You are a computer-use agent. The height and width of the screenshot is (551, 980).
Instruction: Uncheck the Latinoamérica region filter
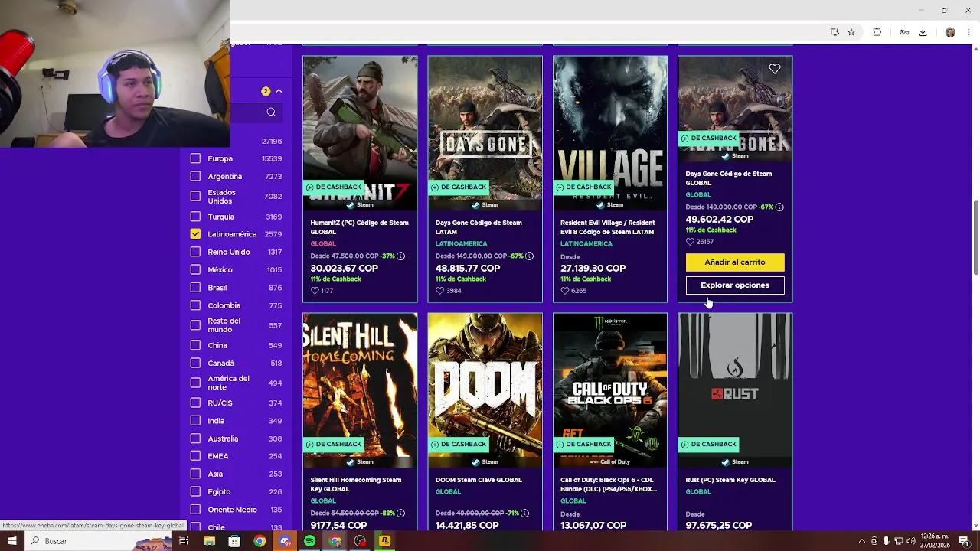tap(195, 234)
